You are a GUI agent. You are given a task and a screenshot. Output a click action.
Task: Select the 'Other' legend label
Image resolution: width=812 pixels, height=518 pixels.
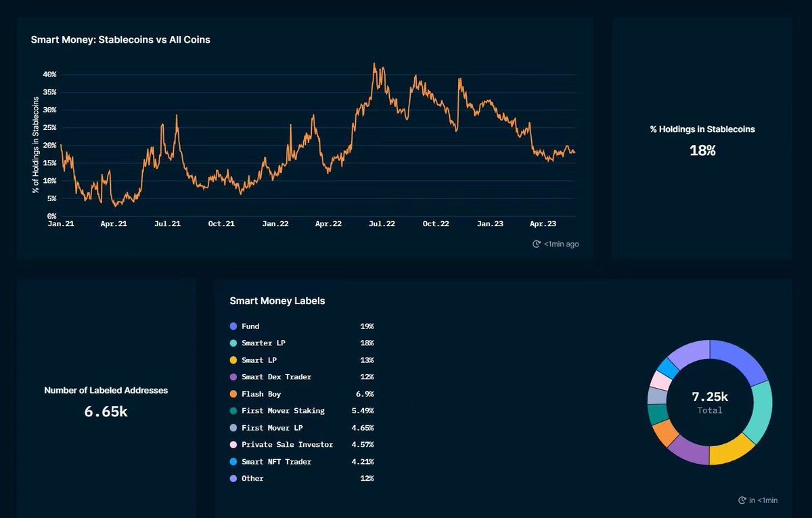[x=252, y=479]
